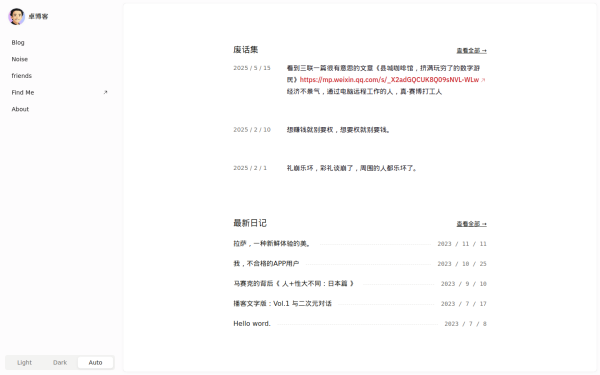This screenshot has height=375, width=600.
Task: Open the post 播客文字版：Vol.1 与二次元对话
Action: click(282, 303)
